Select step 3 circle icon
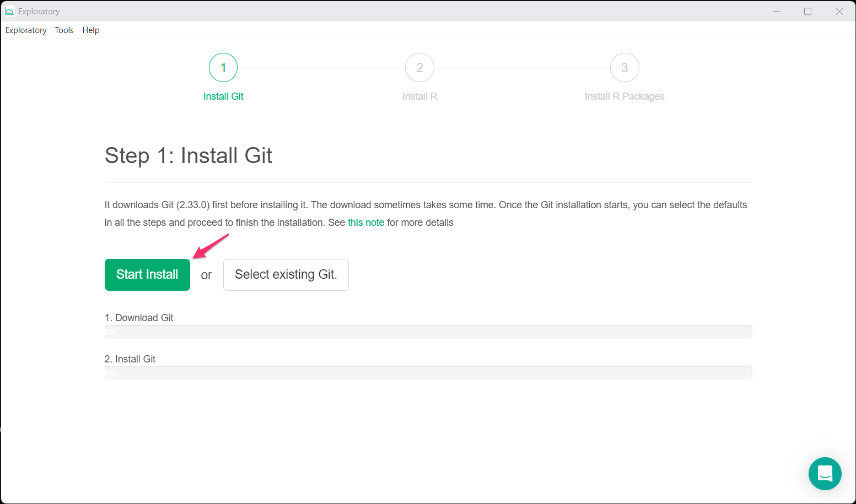The width and height of the screenshot is (856, 504). coord(624,68)
